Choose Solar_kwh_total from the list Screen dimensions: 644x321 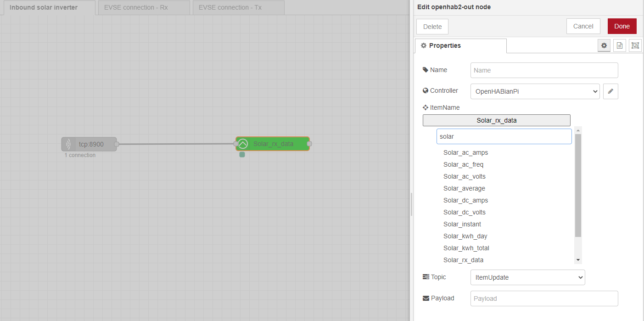(466, 248)
